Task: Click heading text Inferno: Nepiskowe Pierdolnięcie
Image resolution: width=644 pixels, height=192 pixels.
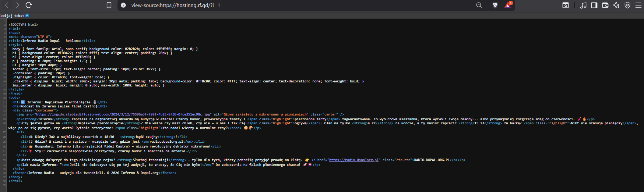Action: tap(59, 102)
